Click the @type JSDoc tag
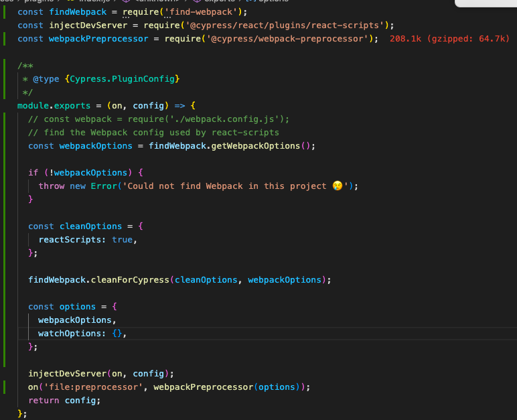The height and width of the screenshot is (420, 517). point(46,79)
